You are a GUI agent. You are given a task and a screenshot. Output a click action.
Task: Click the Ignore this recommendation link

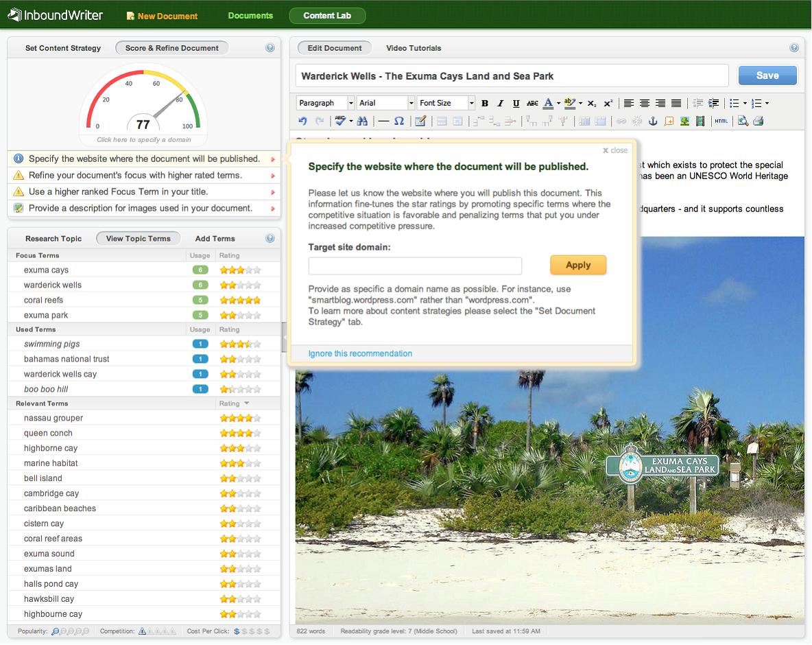pyautogui.click(x=360, y=354)
